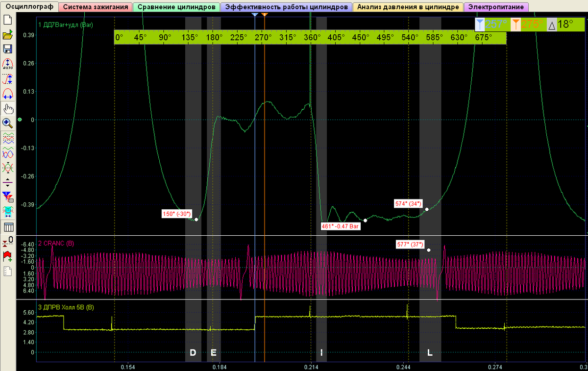Click the 0.274 time axis label
This screenshot has width=588, height=371.
[494, 367]
